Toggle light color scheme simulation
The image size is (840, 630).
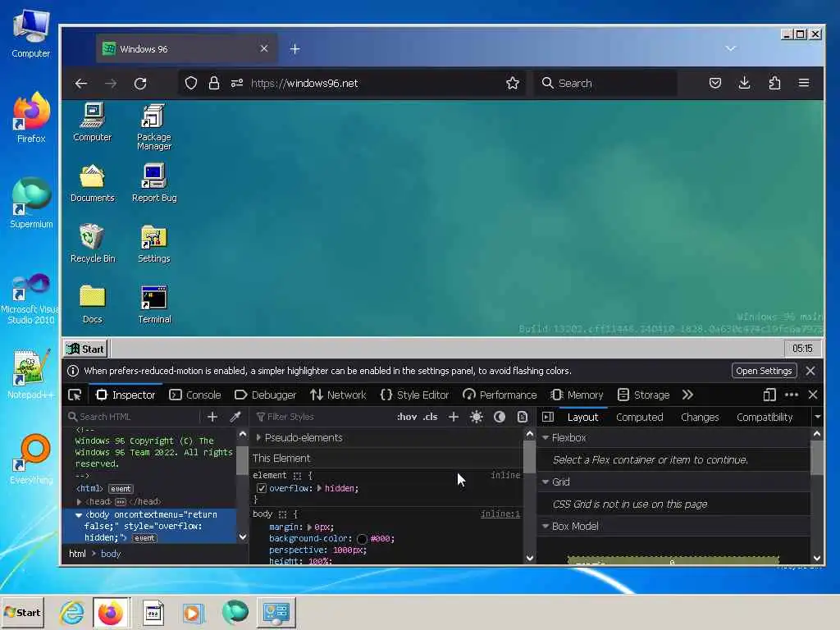tap(477, 417)
